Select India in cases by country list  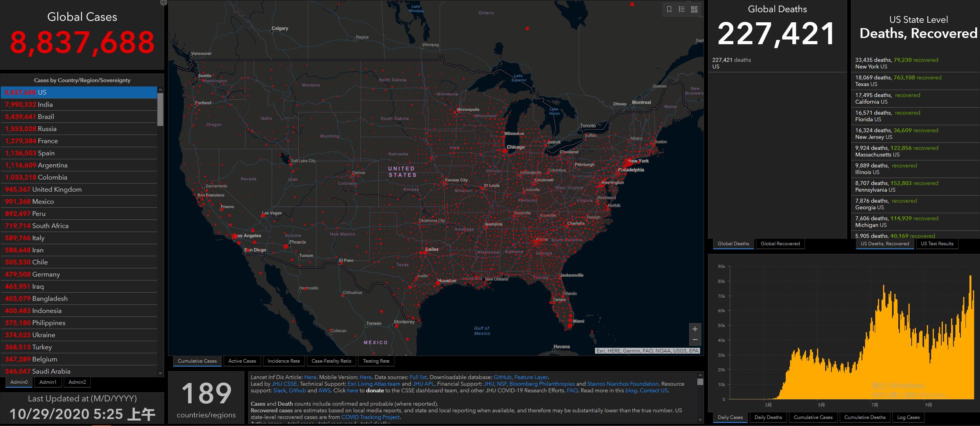click(x=78, y=104)
